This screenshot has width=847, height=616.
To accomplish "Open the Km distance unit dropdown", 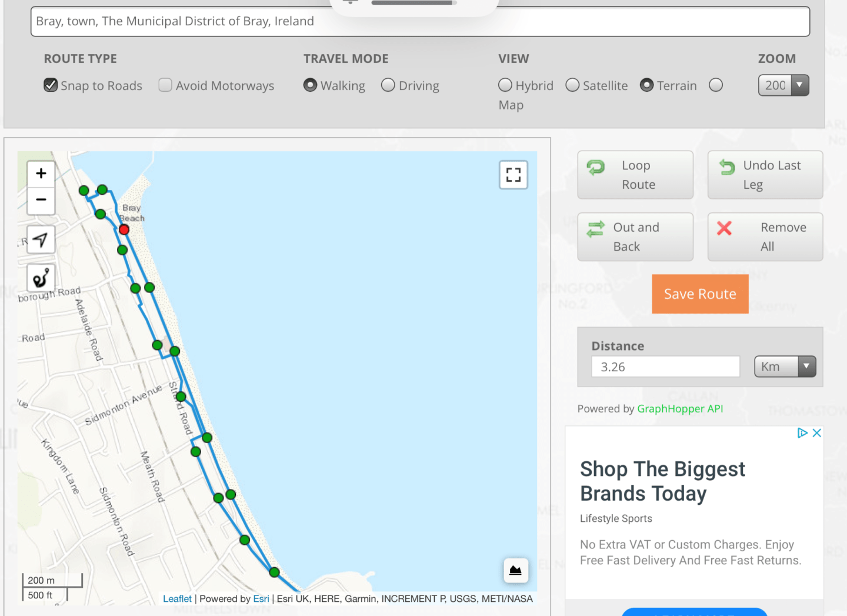I will click(785, 367).
